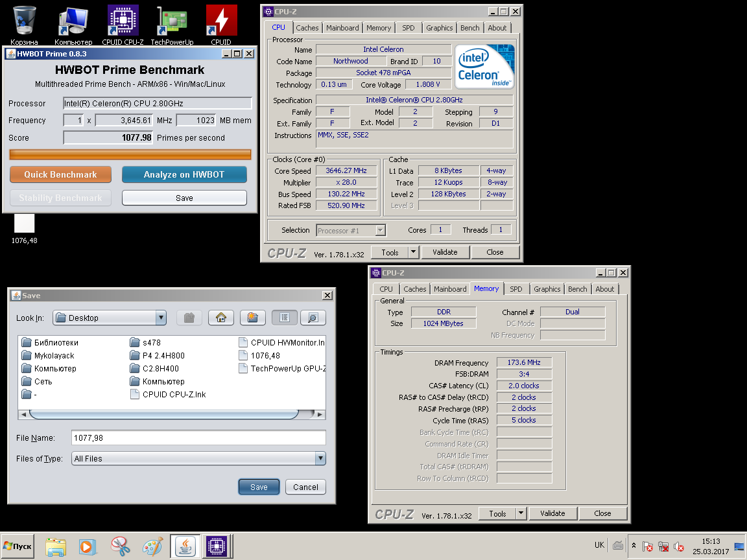Image resolution: width=747 pixels, height=560 pixels.
Task: Open SPD tab in upper CPU-Z window
Action: (409, 28)
